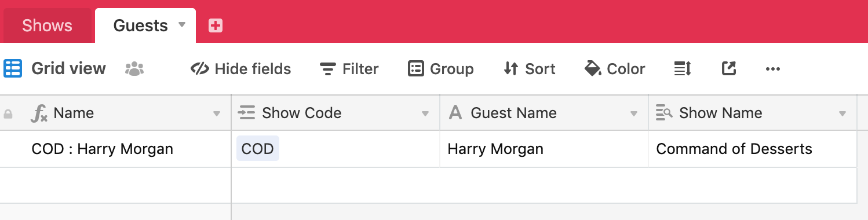Image resolution: width=868 pixels, height=220 pixels.
Task: Select the Harry Morgan guest name cell
Action: tap(544, 149)
